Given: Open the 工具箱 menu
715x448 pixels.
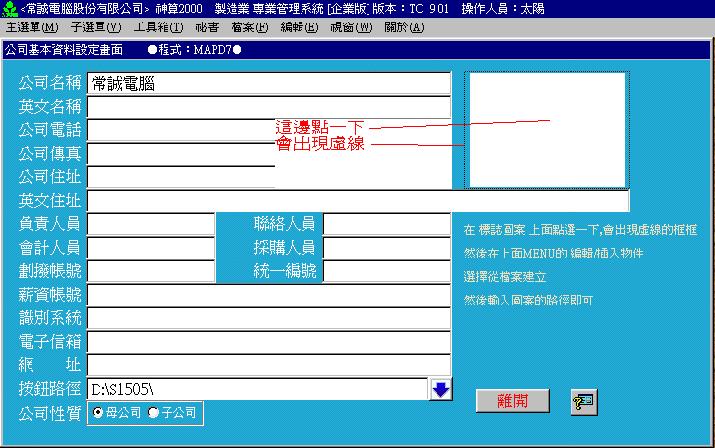Looking at the screenshot, I should [158, 27].
